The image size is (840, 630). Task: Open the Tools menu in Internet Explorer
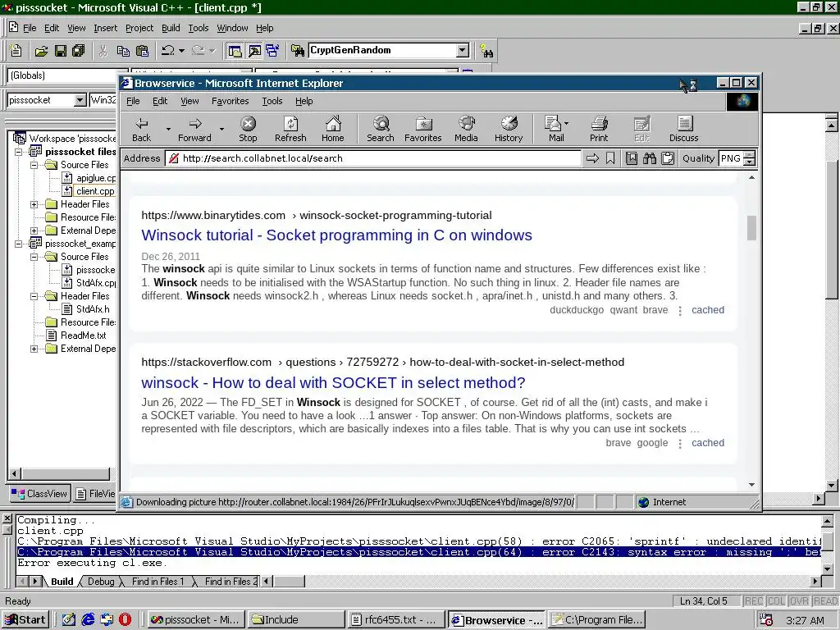(272, 101)
